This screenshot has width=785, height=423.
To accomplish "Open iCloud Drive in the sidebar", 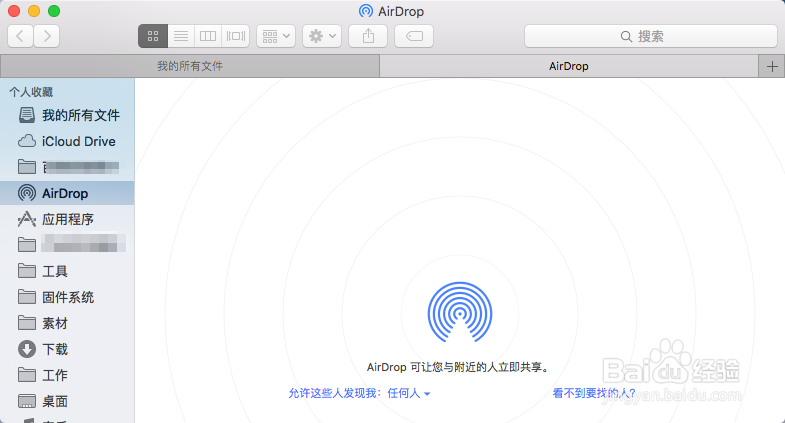I will (x=67, y=141).
